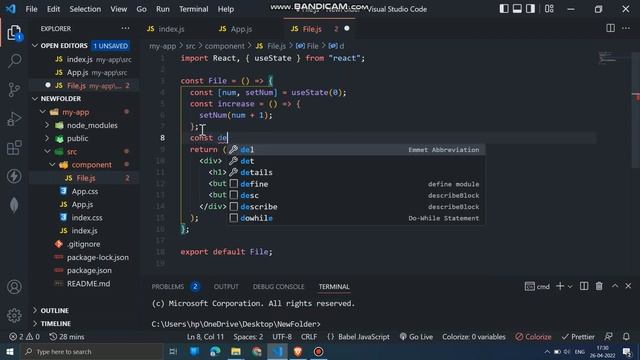Click the feedback icon in status bar

608,337
